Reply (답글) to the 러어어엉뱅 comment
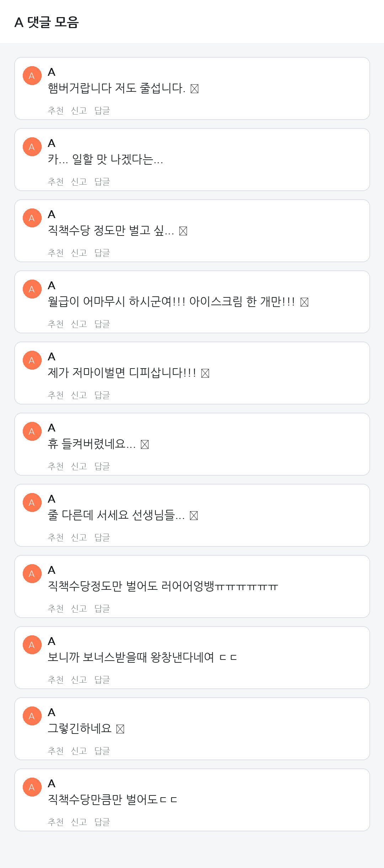Screen dimensions: 384x868 point(102,609)
